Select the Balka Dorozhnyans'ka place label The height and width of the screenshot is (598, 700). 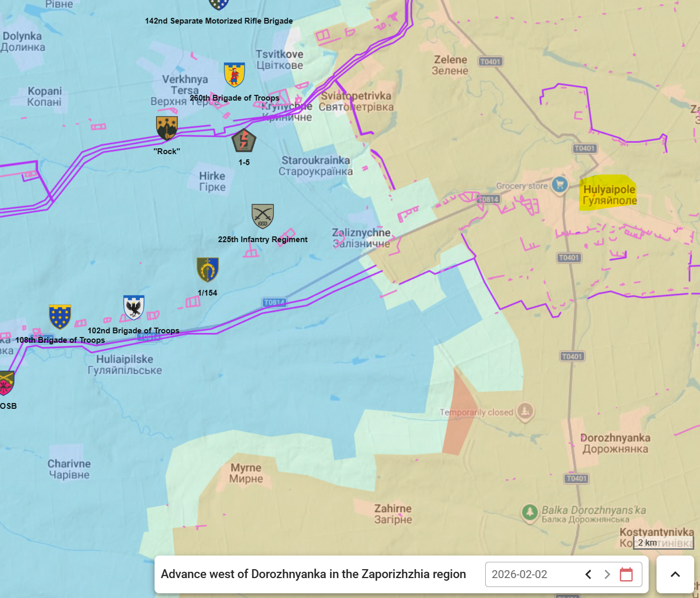point(594,515)
